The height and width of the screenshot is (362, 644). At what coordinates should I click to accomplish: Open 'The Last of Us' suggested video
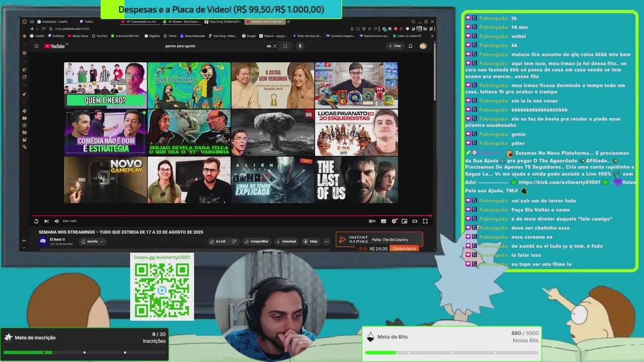[x=356, y=180]
